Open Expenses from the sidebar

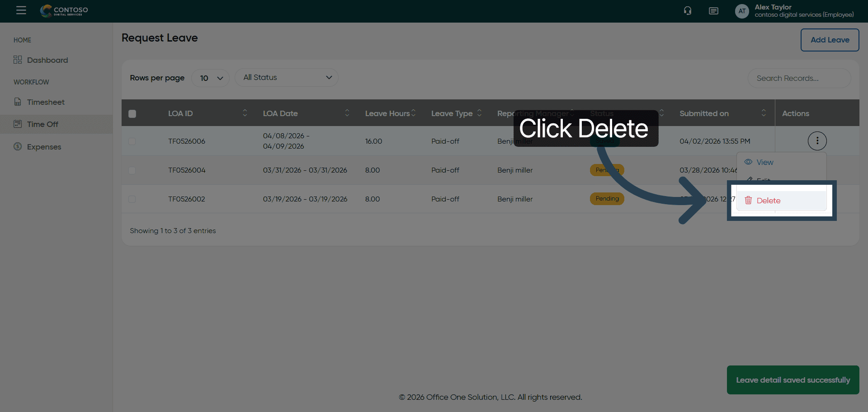(44, 147)
